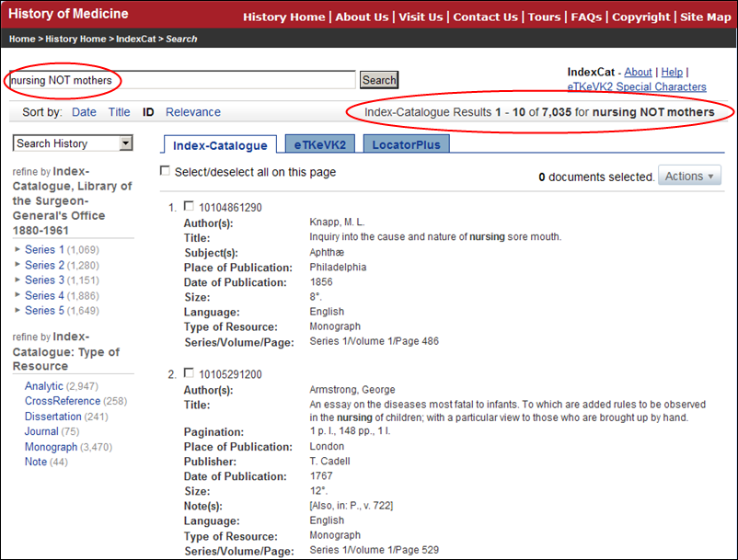The width and height of the screenshot is (738, 560).
Task: Click the search query input field
Action: tap(182, 80)
